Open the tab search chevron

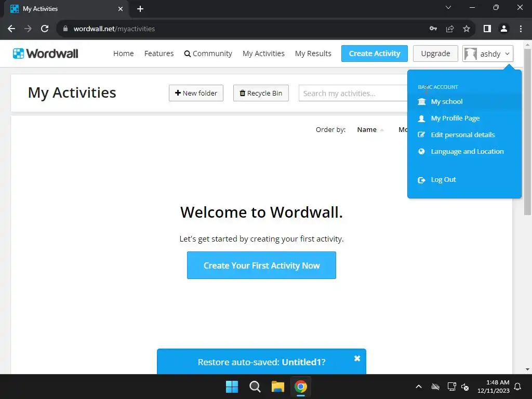pos(448,7)
